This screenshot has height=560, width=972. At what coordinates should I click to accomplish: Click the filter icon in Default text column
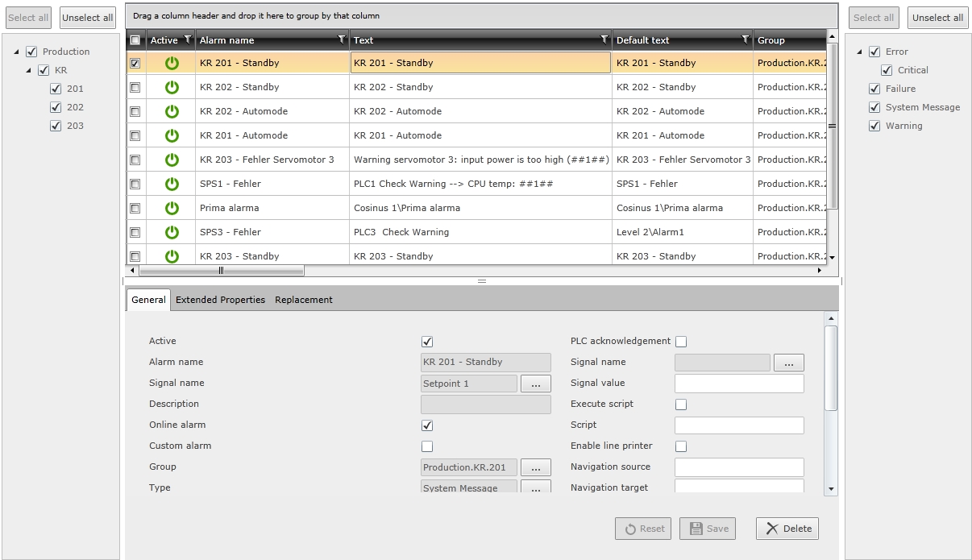coord(746,39)
